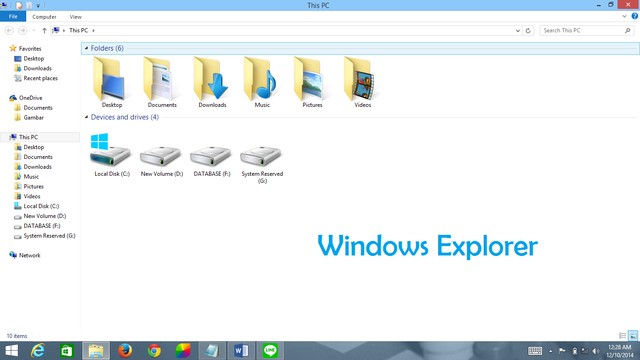Open Microsoft Word from the taskbar

pyautogui.click(x=241, y=351)
